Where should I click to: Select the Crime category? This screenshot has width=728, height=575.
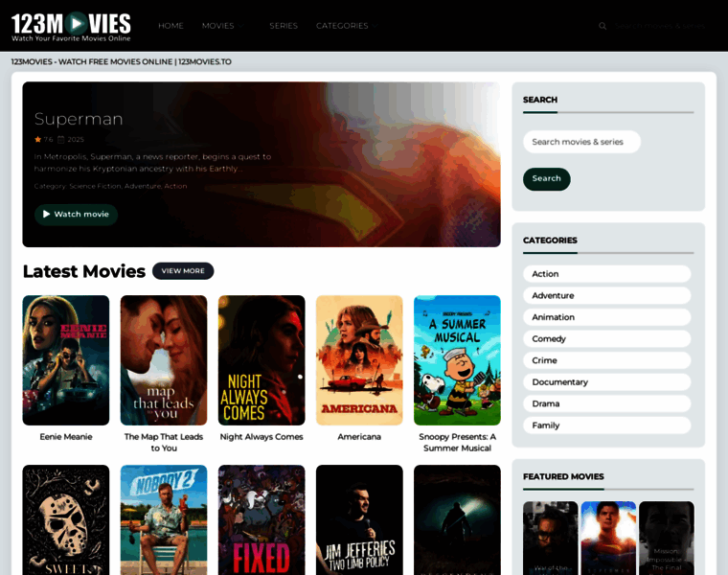(x=606, y=360)
